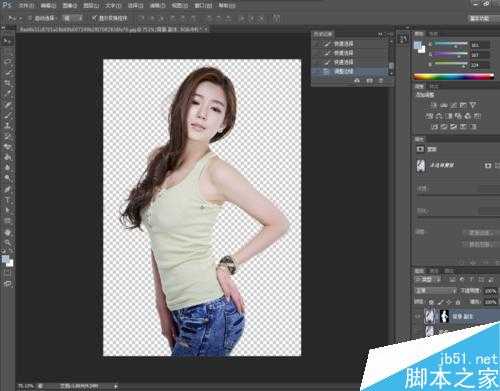500x391 pixels.
Task: Open the History panel flyout menu
Action: tap(390, 34)
